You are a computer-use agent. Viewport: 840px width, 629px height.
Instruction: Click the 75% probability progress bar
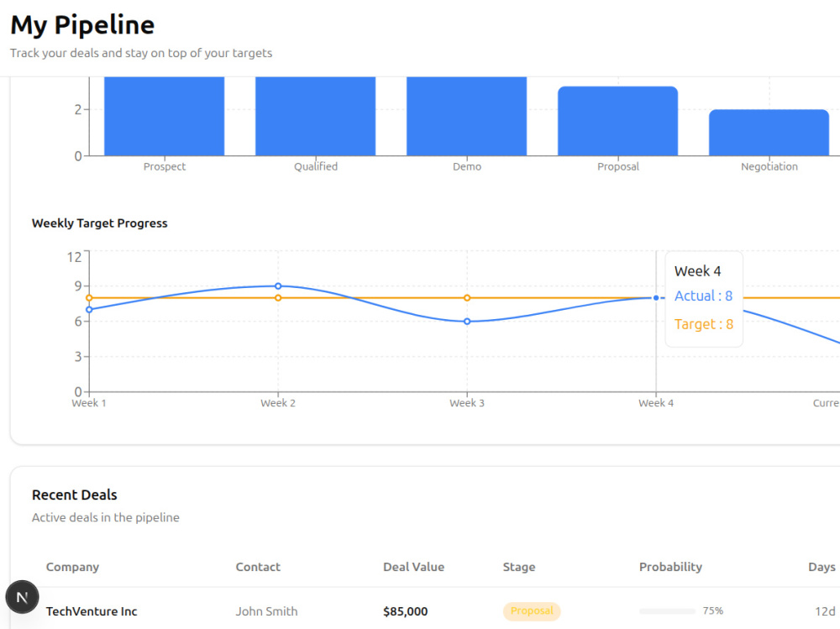click(x=668, y=611)
